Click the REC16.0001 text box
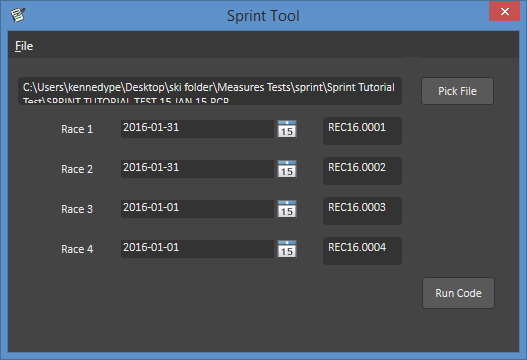Viewport: 527px width, 360px height. (x=362, y=131)
